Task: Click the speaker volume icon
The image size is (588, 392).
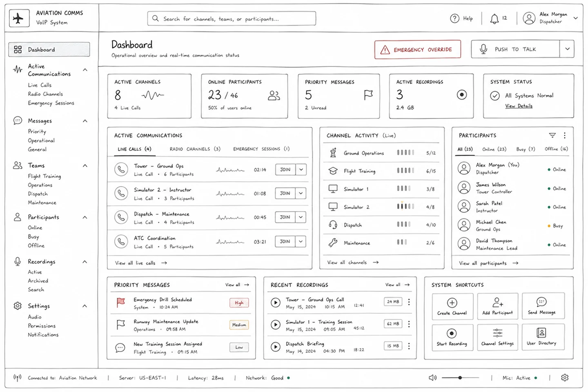Action: [x=432, y=378]
